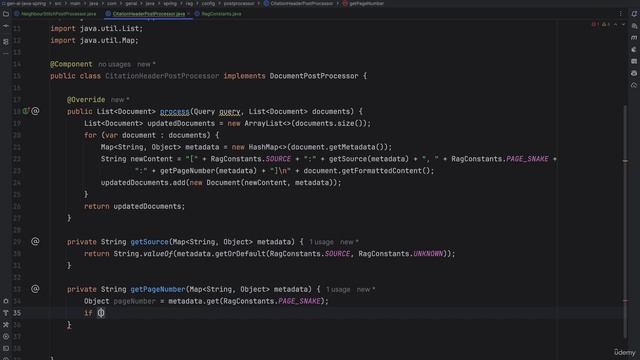Click the implements gutter icon on line 18

point(26,111)
